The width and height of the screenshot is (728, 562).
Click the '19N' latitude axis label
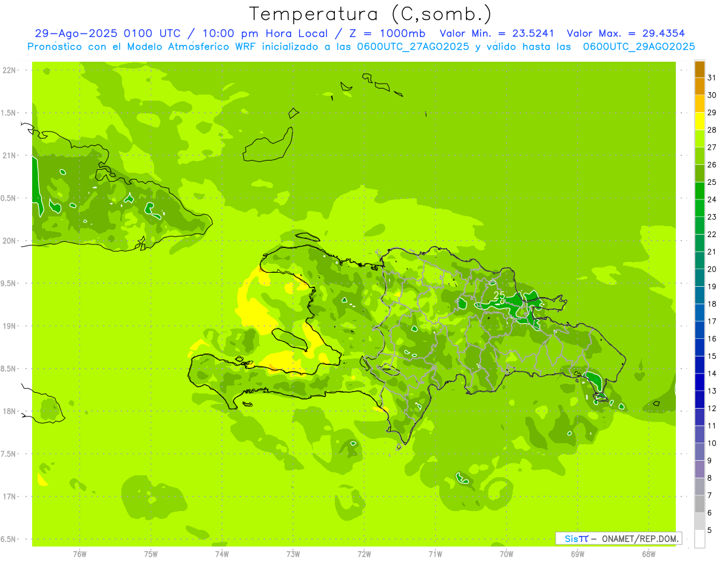pos(10,326)
